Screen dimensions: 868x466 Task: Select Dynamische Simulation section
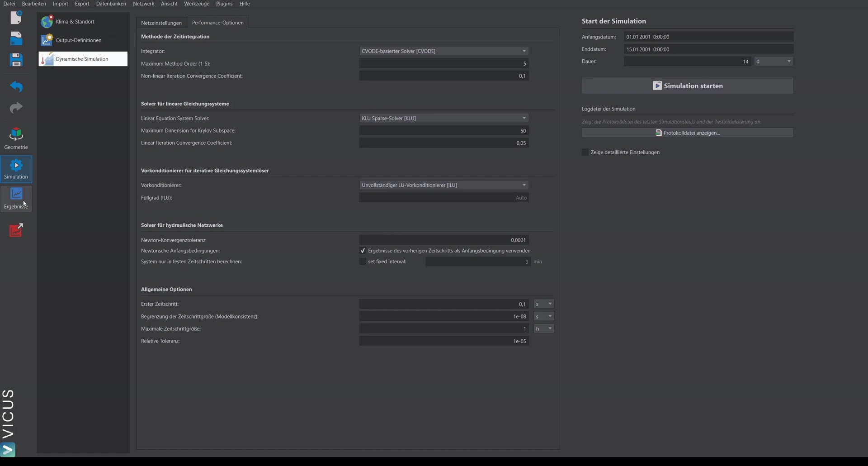click(83, 59)
